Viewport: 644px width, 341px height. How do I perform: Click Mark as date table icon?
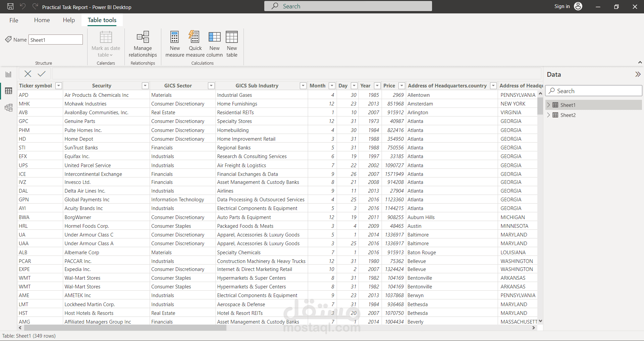pyautogui.click(x=106, y=37)
